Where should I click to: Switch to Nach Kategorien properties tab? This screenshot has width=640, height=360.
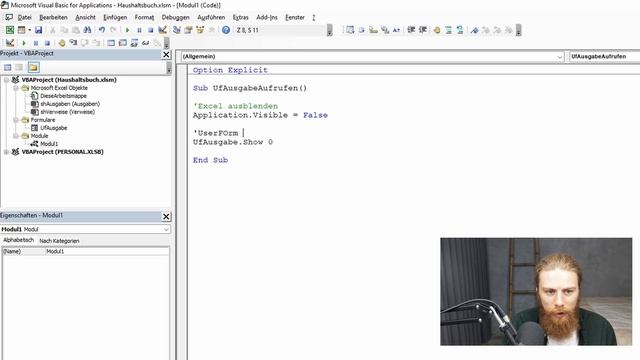click(59, 241)
